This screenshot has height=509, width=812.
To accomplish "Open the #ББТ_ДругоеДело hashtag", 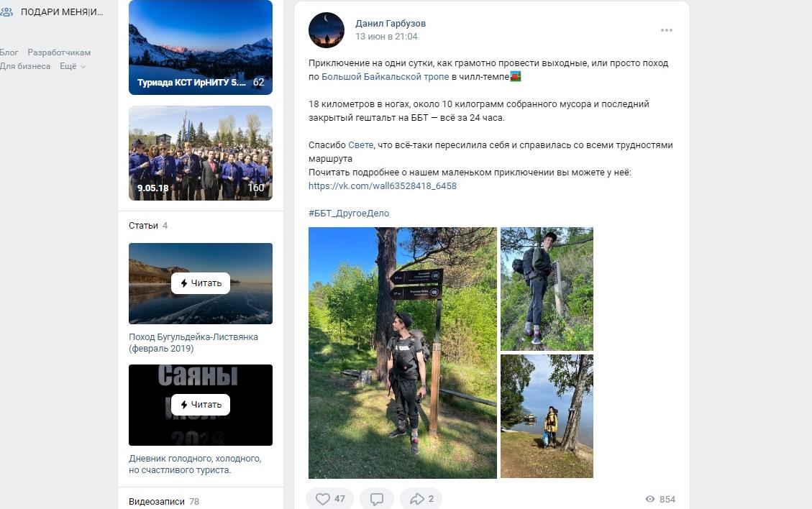I will [349, 214].
